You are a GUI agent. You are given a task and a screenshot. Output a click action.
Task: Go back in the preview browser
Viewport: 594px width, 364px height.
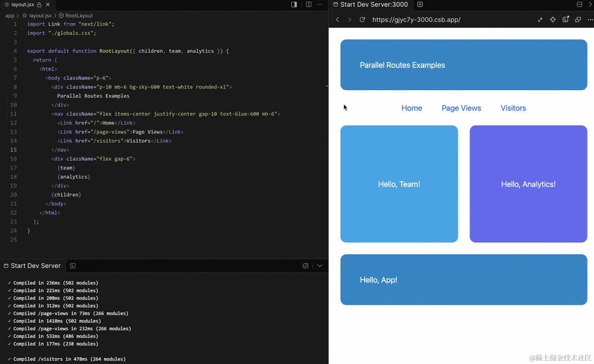tap(337, 20)
